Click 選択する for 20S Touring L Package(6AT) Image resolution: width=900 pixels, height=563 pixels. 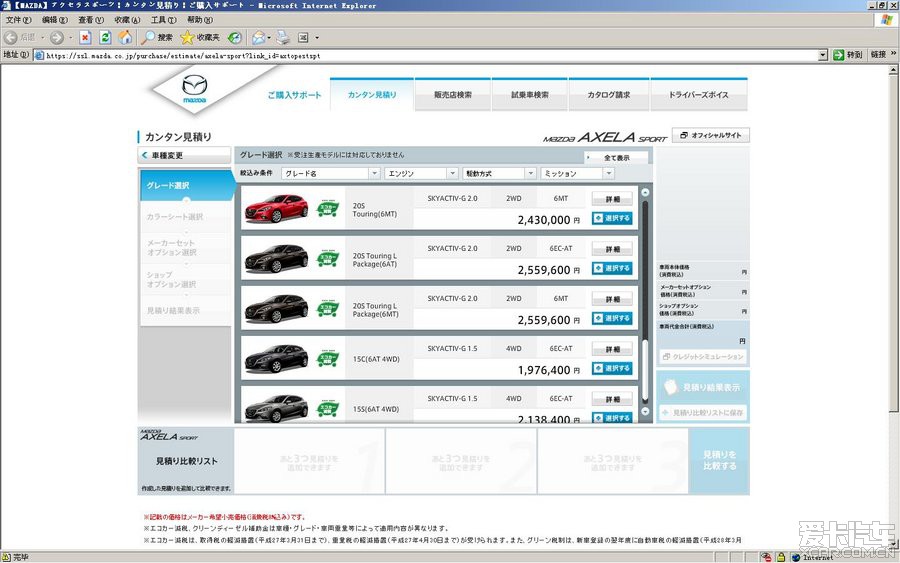click(x=612, y=268)
